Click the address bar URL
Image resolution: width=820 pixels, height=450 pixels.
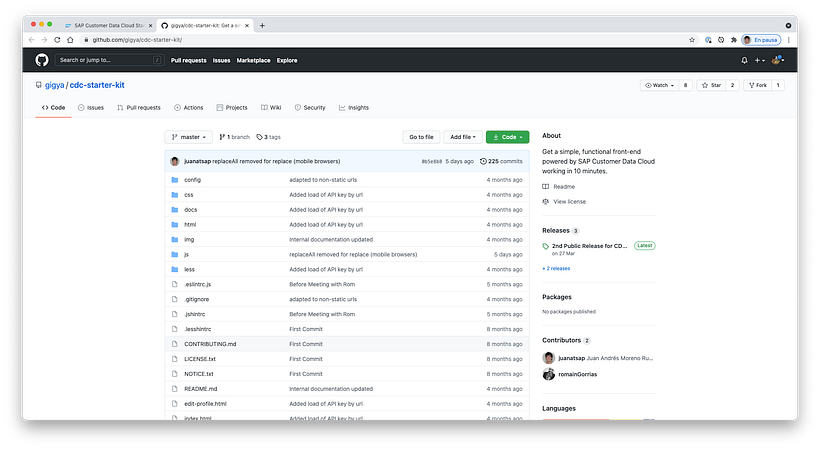click(x=137, y=40)
